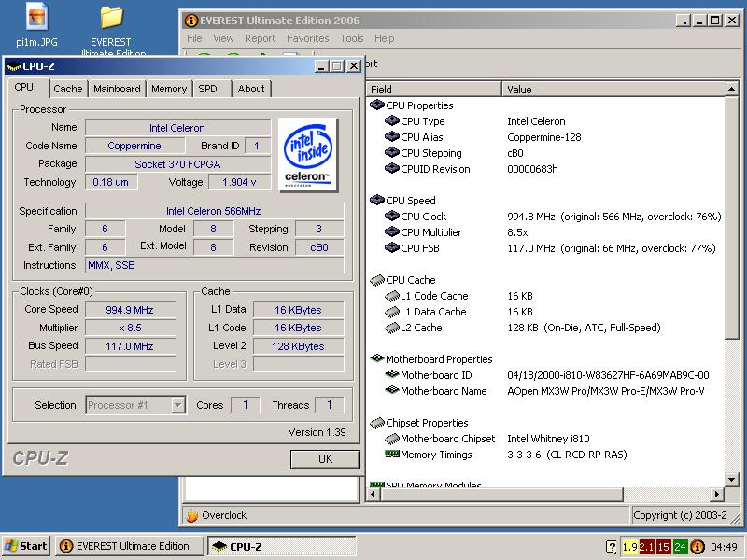Activate the CPU-Z taskbar button
Image resolution: width=747 pixels, height=560 pixels.
[282, 546]
